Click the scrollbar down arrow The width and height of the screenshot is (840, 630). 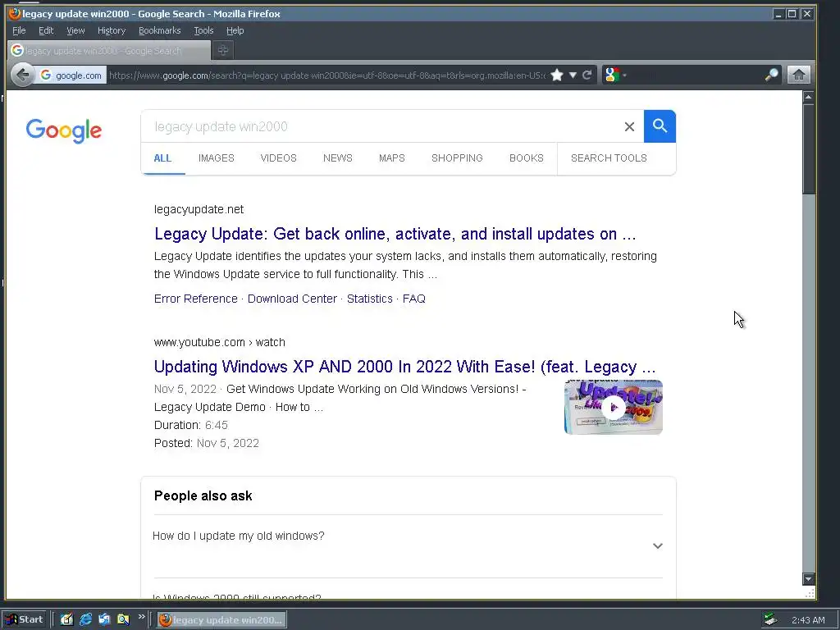tap(809, 578)
